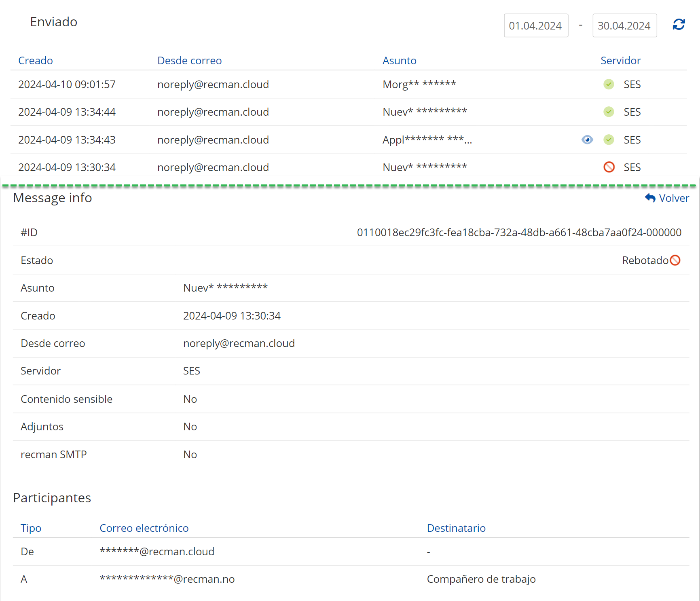Image resolution: width=700 pixels, height=601 pixels.
Task: Sort participants by Destinatario header
Action: [456, 528]
